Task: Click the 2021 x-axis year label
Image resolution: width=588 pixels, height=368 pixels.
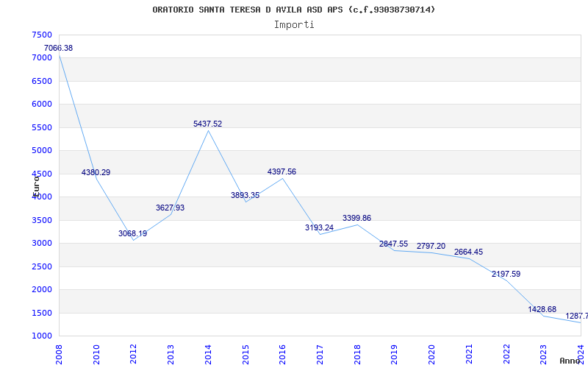Action: coord(469,354)
